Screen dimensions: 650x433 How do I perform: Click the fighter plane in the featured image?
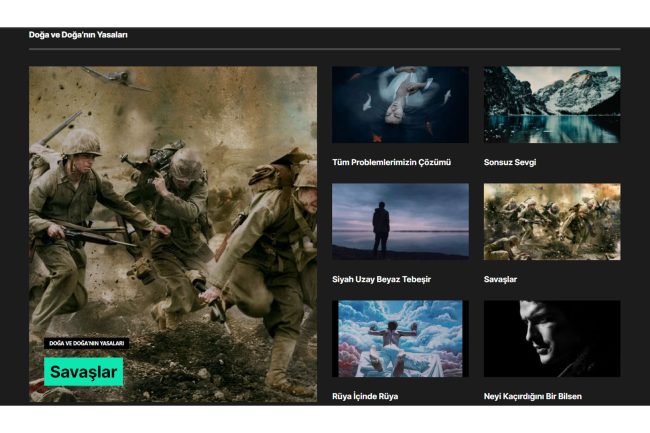click(x=113, y=78)
